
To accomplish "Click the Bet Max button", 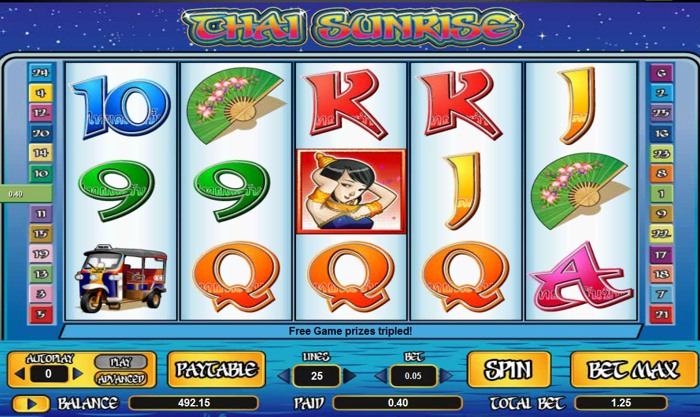I will (x=633, y=369).
